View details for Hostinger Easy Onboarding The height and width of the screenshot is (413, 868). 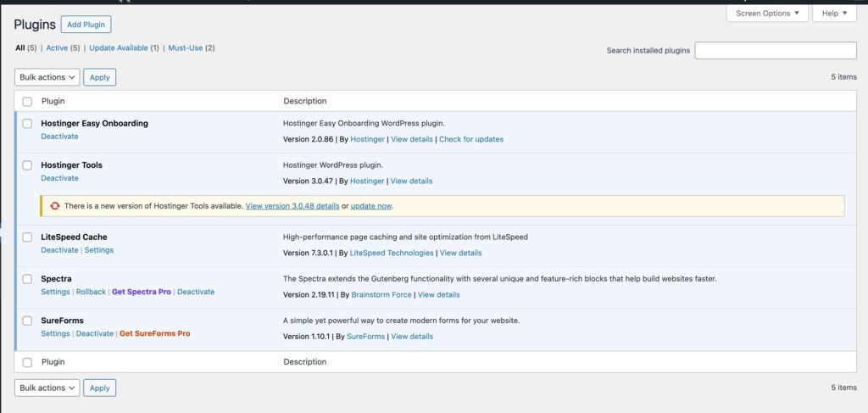click(x=412, y=140)
